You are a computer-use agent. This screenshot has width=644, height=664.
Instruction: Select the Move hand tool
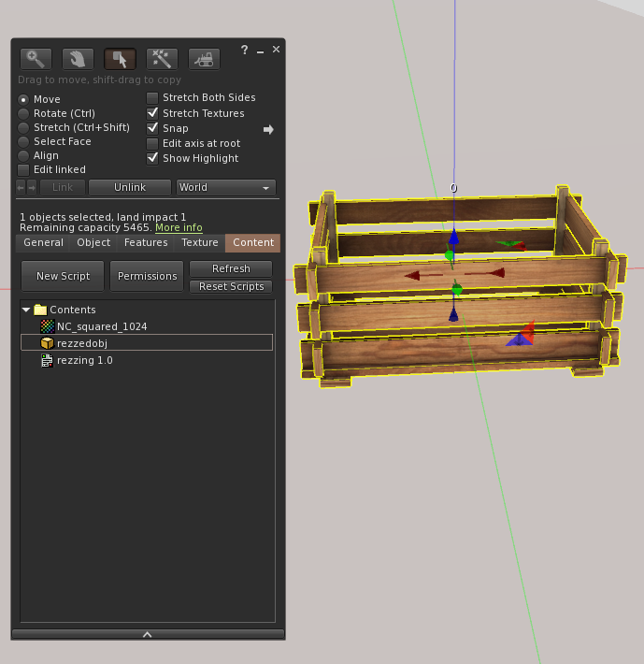tap(78, 59)
